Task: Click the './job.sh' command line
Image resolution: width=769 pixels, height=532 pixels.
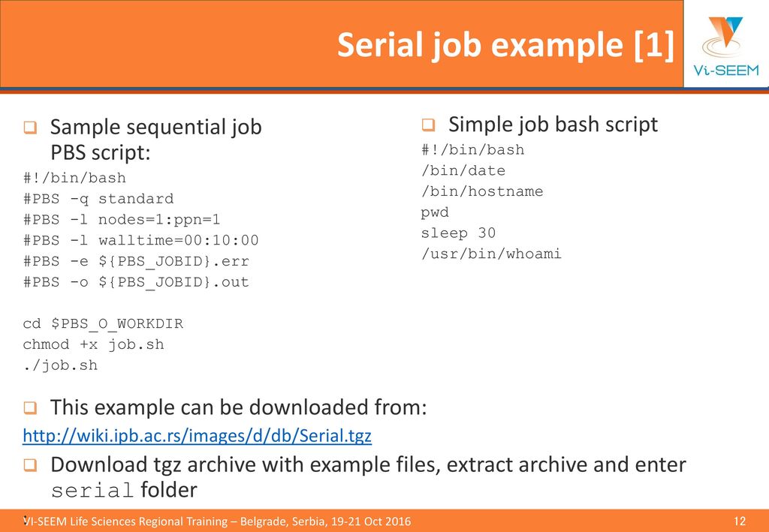Action: pos(60,365)
